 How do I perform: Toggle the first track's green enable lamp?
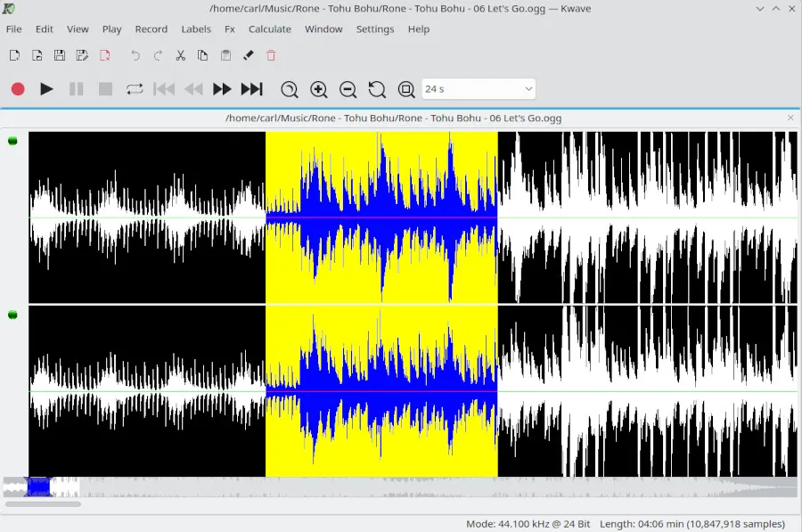pyautogui.click(x=12, y=141)
